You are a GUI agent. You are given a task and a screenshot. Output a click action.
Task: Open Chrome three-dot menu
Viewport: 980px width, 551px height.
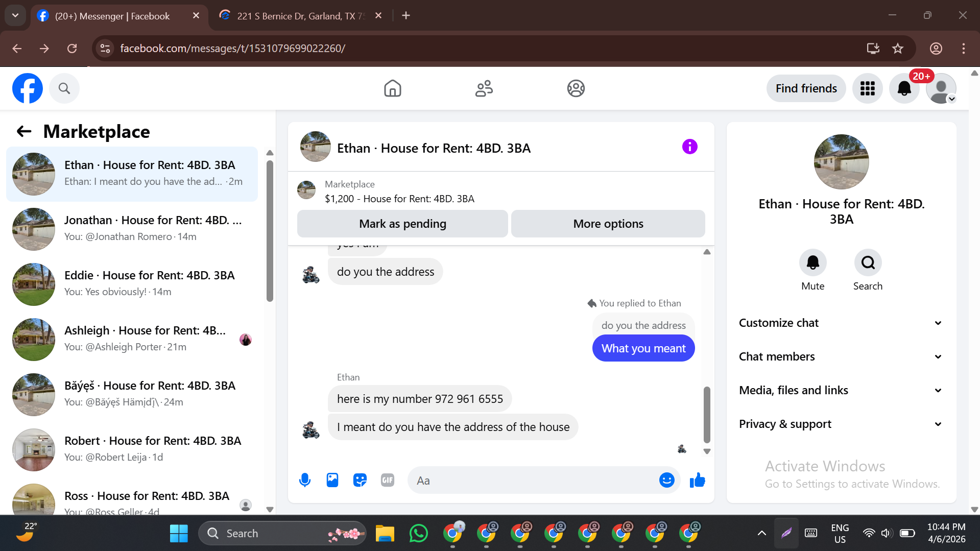click(x=964, y=49)
